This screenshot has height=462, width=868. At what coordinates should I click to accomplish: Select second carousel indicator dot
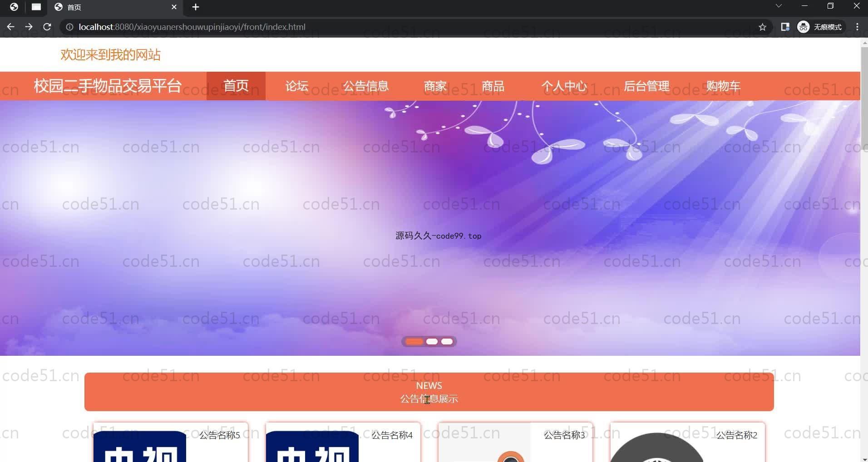(x=432, y=341)
